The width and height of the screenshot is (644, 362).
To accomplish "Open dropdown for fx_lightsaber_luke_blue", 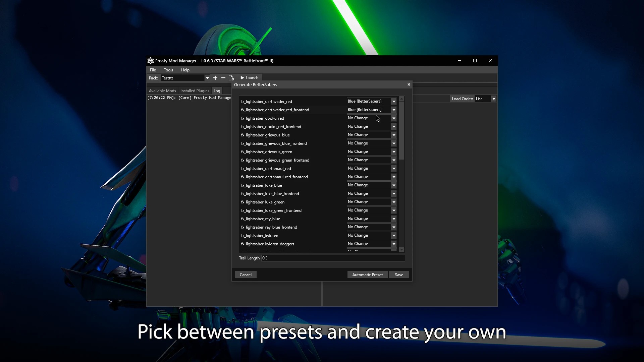I will point(372,185).
